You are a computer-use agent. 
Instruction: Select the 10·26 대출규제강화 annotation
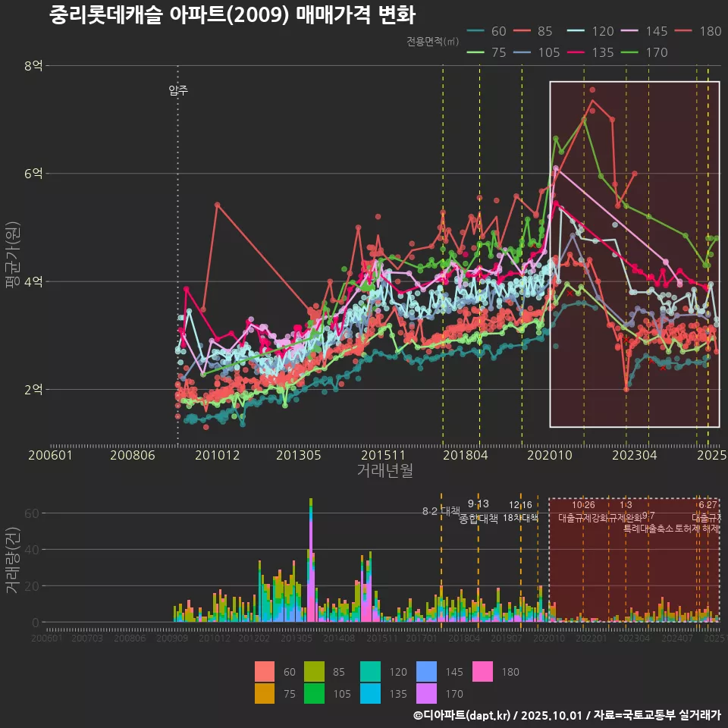tap(583, 512)
